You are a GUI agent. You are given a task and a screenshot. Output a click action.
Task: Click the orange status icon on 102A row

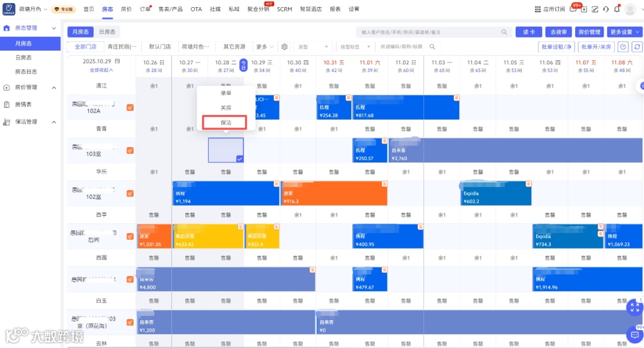130,107
